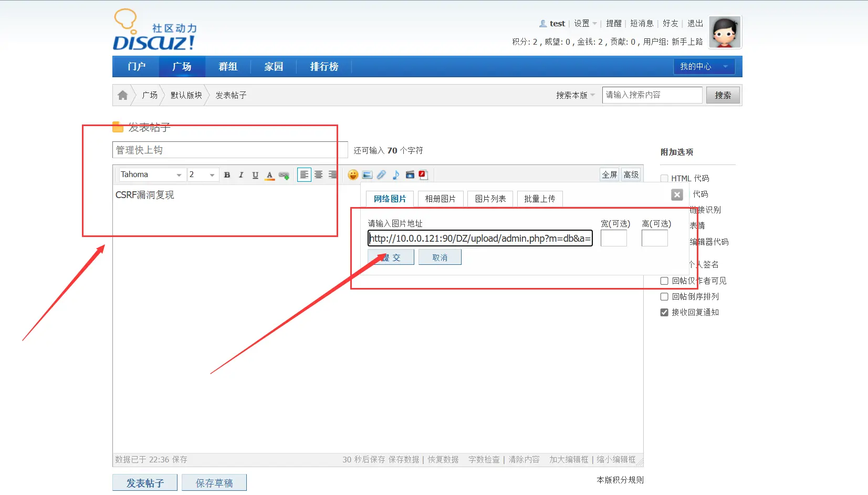Image resolution: width=868 pixels, height=495 pixels.
Task: Uncheck 接收回复通知 checkbox
Action: pos(664,313)
